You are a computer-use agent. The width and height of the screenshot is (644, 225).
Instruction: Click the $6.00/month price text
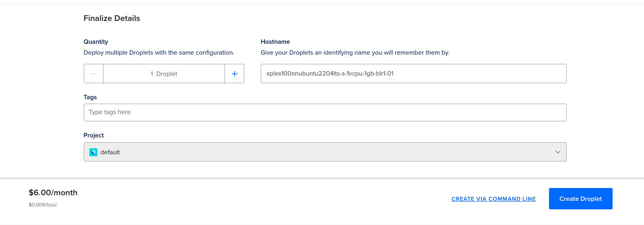[x=53, y=192]
